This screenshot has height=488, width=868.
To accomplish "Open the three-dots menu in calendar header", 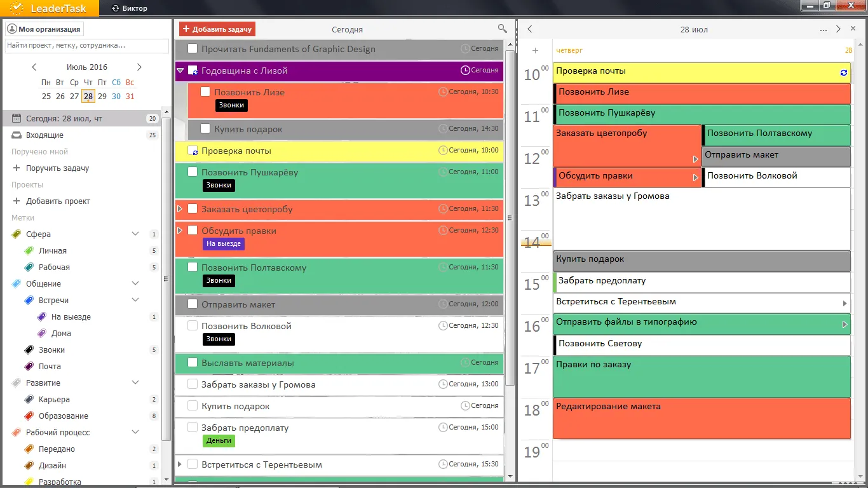I will [824, 29].
